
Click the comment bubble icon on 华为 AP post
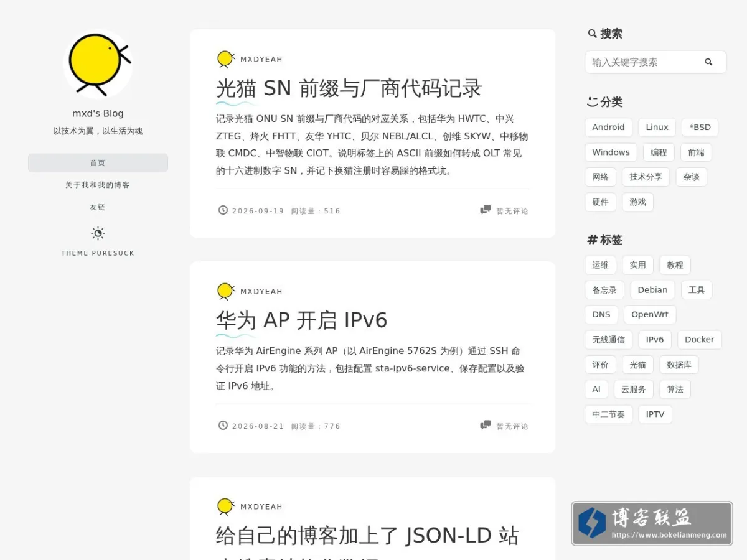(486, 426)
